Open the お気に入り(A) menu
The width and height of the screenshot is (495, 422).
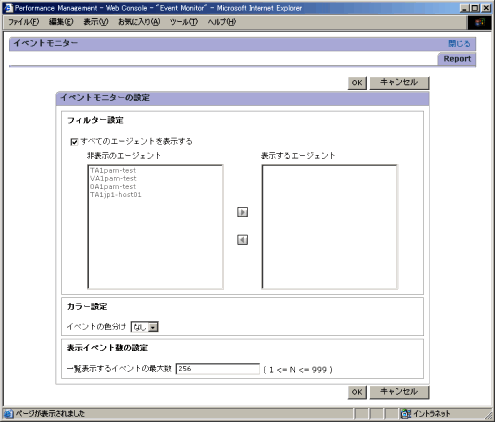click(x=139, y=22)
